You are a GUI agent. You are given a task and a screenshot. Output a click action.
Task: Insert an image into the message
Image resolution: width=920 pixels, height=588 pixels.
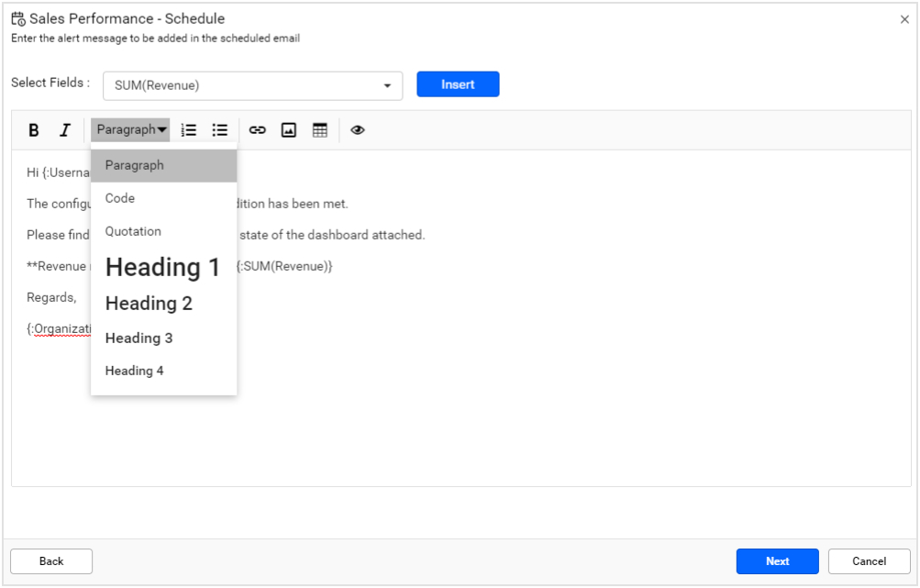[x=289, y=129]
